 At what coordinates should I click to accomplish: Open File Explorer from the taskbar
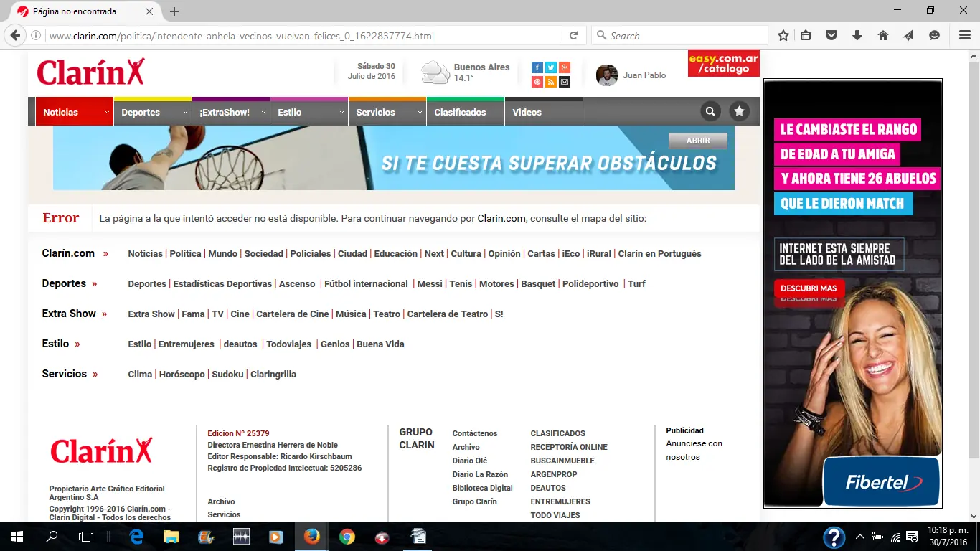pos(171,537)
